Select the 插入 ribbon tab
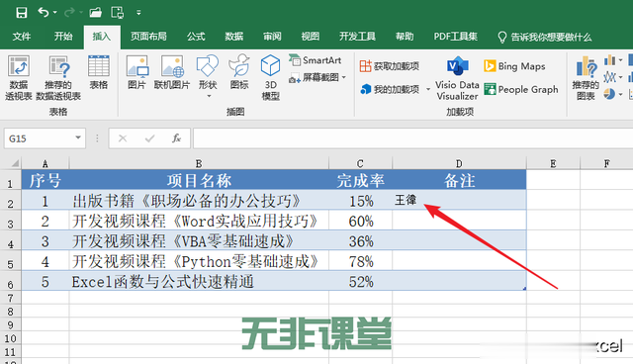633x364 pixels. coord(102,37)
